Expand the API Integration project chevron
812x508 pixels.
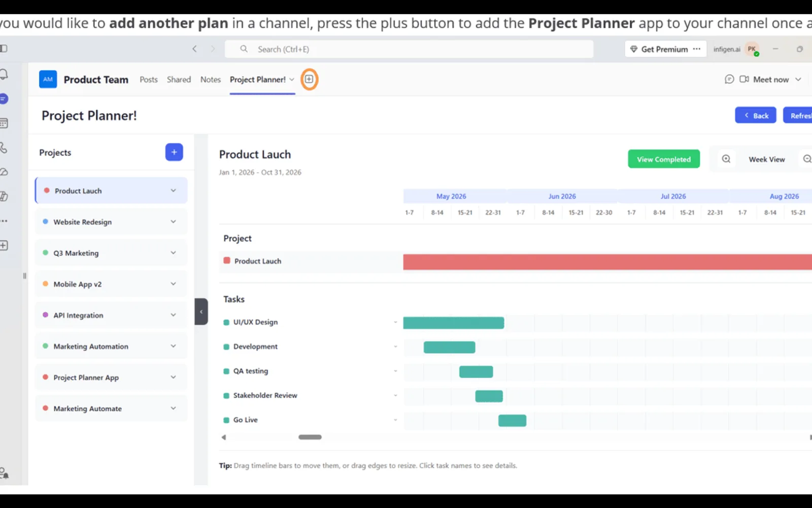point(173,315)
